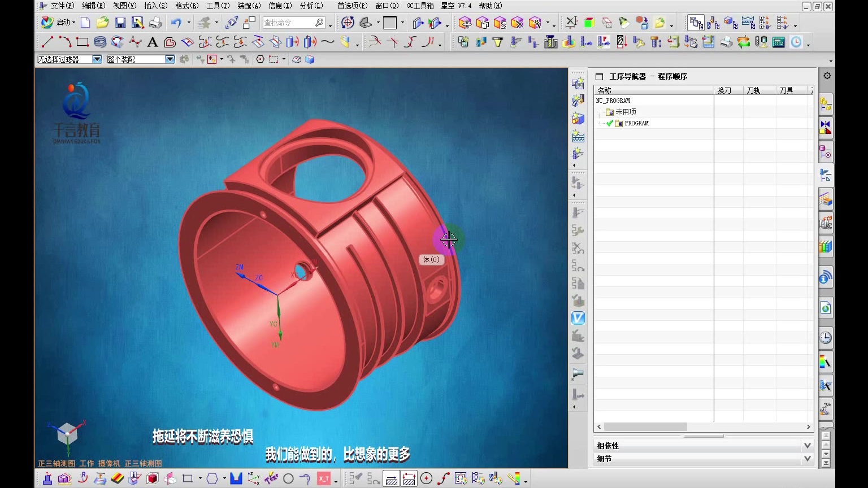The image size is (868, 488).
Task: Click the Rectangle sketch tool
Action: [x=83, y=42]
